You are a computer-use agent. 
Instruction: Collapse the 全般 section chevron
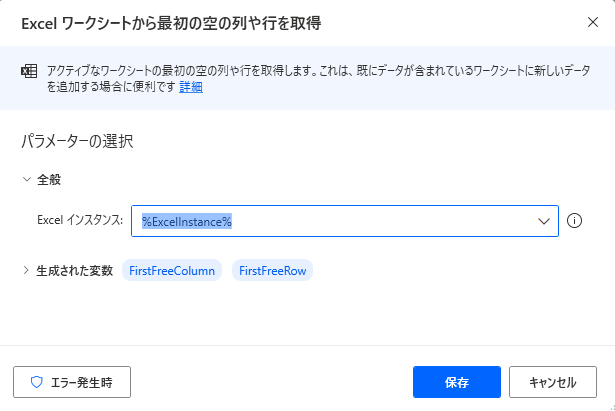pos(27,180)
